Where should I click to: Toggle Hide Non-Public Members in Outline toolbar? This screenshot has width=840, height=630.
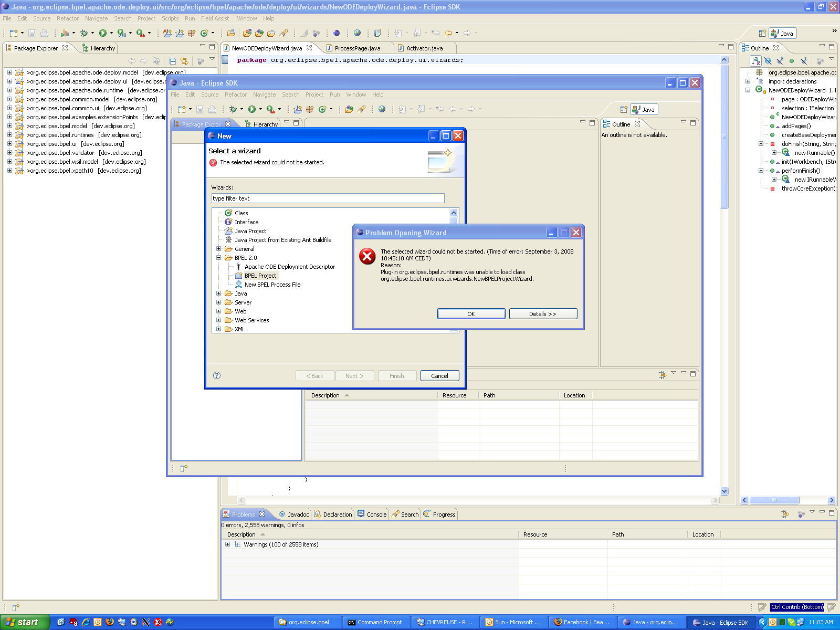(x=792, y=61)
